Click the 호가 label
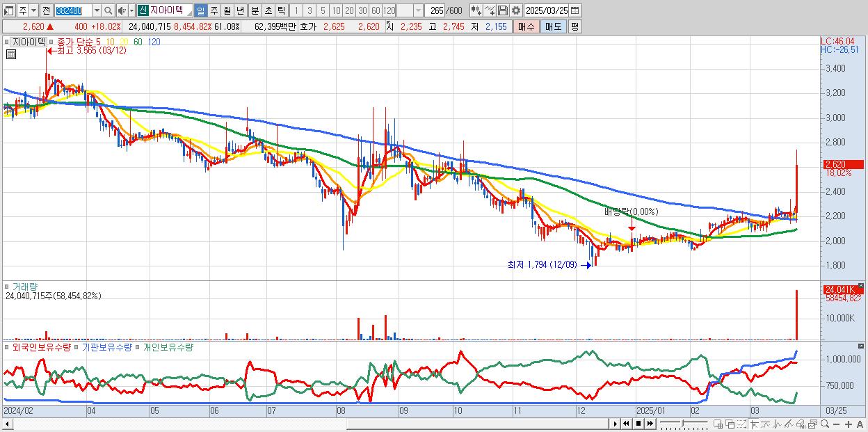868x432 pixels. click(x=308, y=26)
